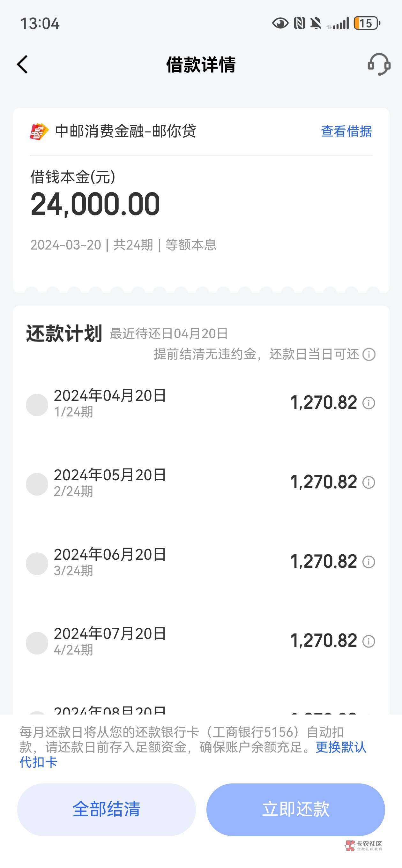Tap the battery indicator in status bar
Image resolution: width=402 pixels, height=868 pixels.
click(x=367, y=23)
